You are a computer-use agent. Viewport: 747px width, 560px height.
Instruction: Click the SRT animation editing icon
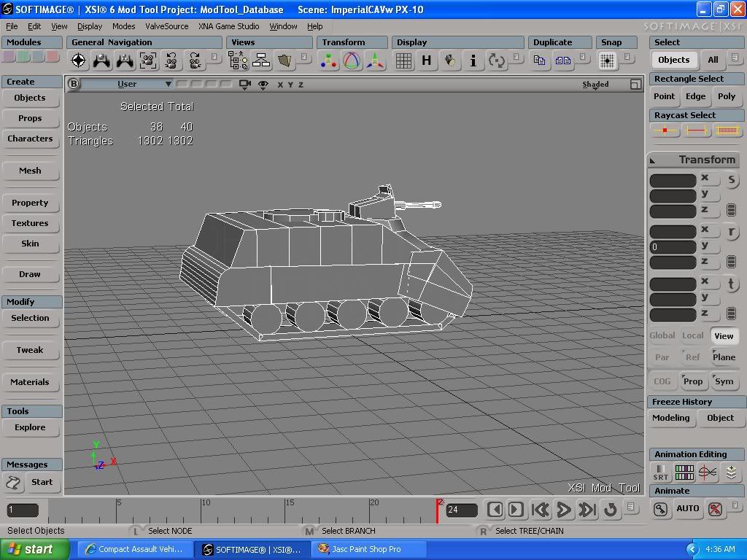pos(661,472)
